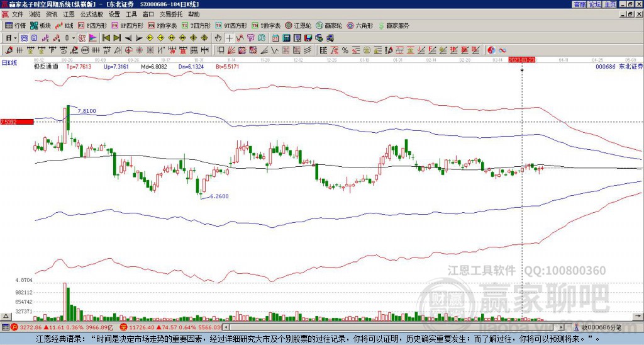Open the 行情 quotes view
Image resolution: width=644 pixels, height=345 pixels.
[15, 25]
